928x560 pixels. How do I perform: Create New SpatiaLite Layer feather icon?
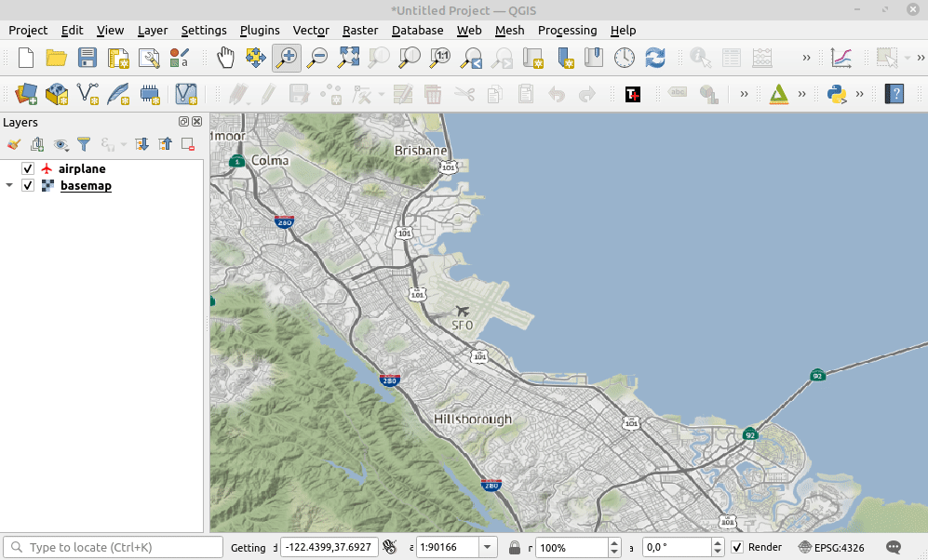pos(118,94)
